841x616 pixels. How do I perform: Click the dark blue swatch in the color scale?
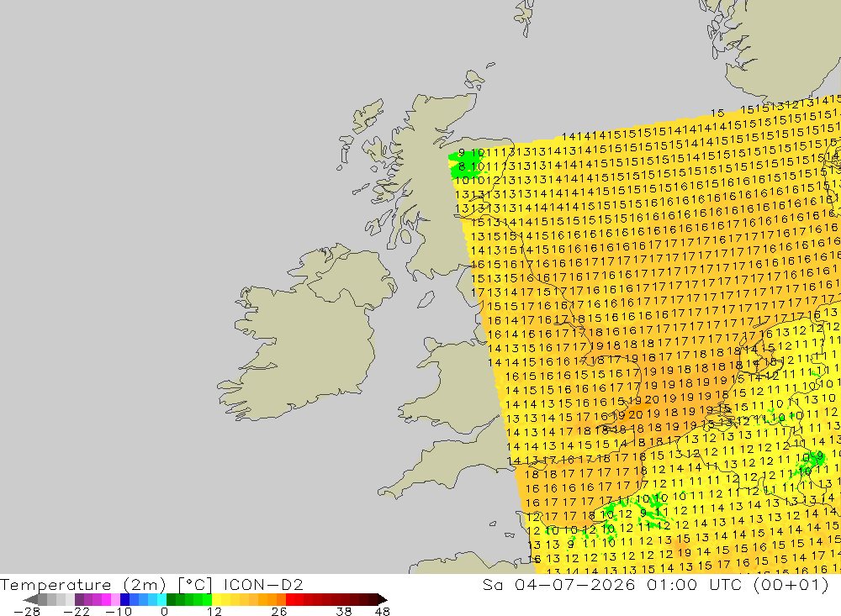[124, 599]
